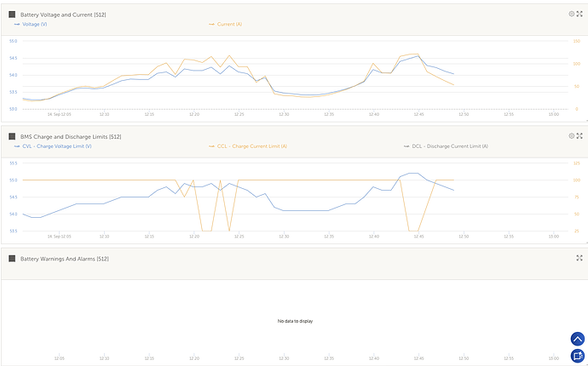Expand Battery Warnings And Alarms widget fullscreen
Image resolution: width=588 pixels, height=366 pixels.
click(x=579, y=258)
